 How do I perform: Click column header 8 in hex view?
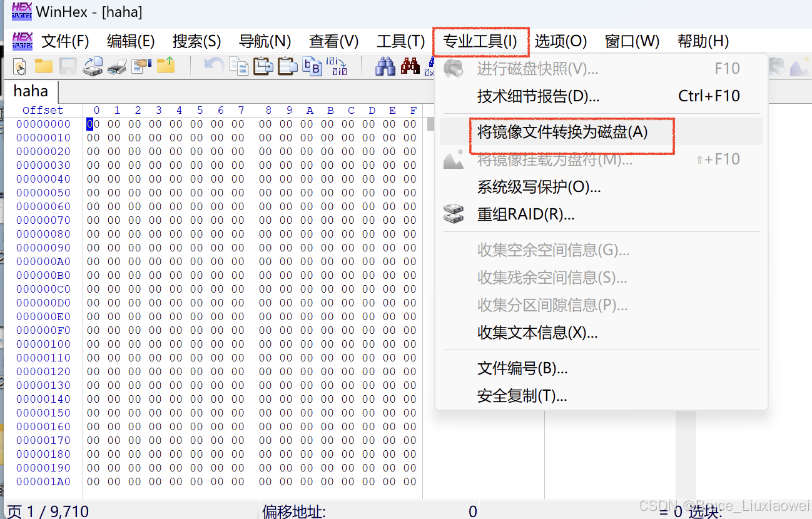[268, 111]
